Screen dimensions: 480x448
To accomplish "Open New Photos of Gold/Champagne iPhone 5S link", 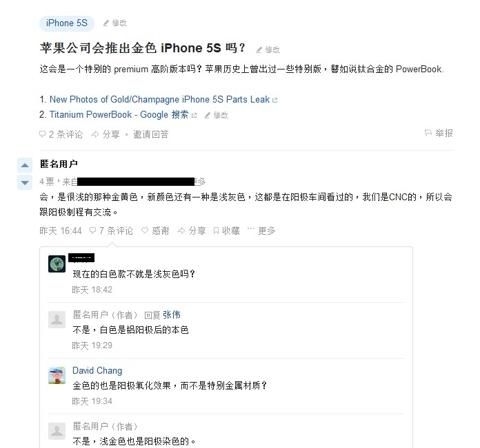I will 159,99.
